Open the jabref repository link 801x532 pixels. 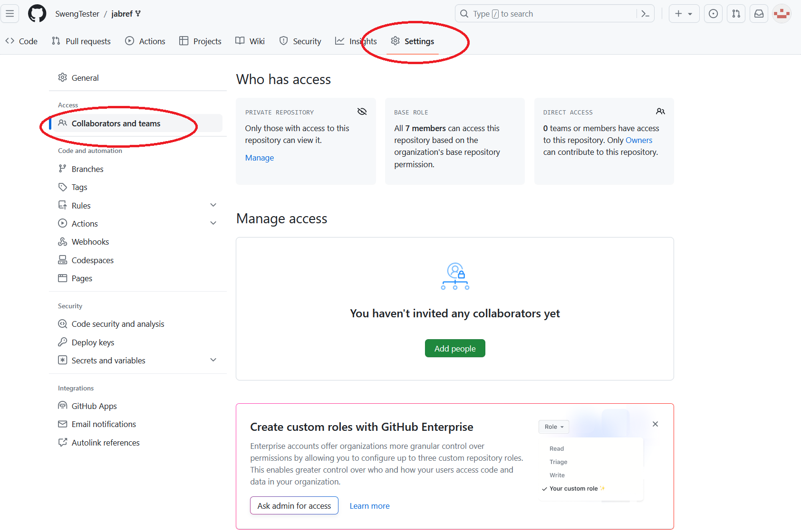[122, 14]
